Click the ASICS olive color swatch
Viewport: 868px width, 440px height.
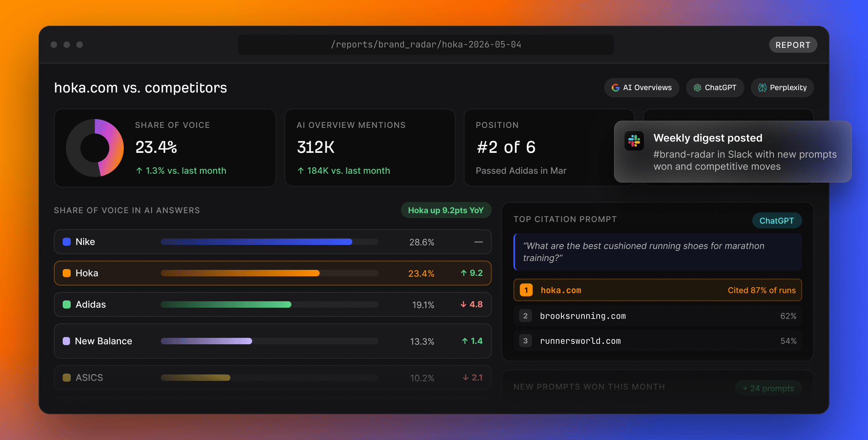(x=67, y=378)
